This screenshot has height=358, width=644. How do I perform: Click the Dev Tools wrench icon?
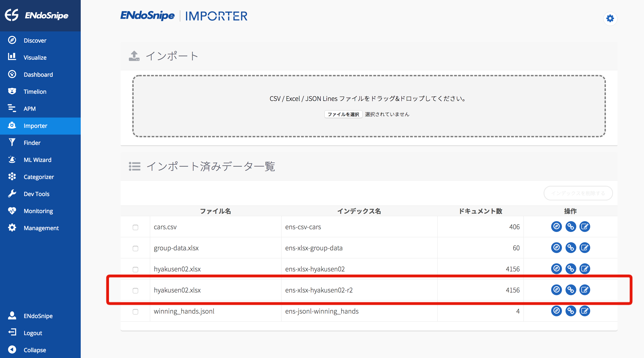click(12, 194)
